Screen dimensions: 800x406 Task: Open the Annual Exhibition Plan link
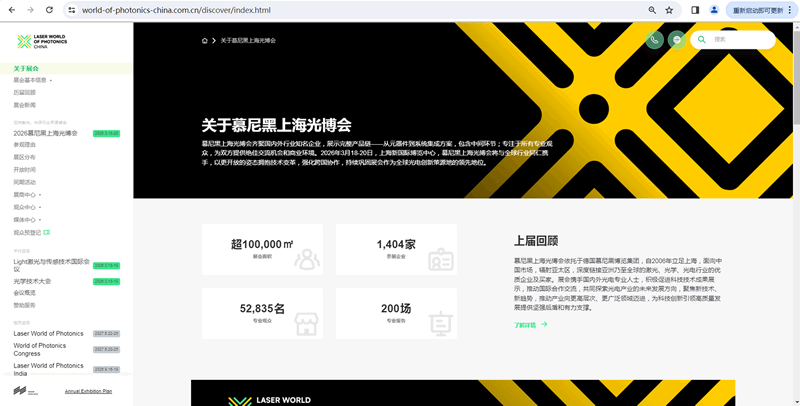point(88,391)
